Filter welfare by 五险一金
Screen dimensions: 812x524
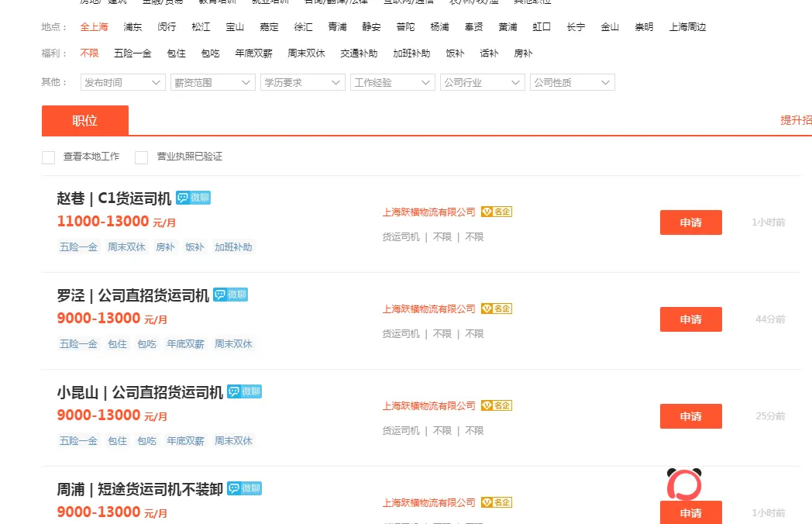[132, 53]
